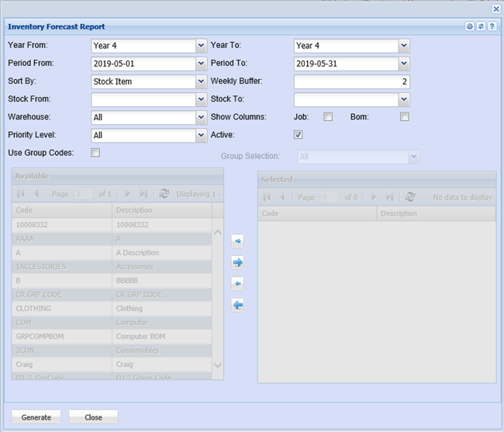The height and width of the screenshot is (432, 504).
Task: Click the Weekly Buffer input field
Action: (351, 81)
